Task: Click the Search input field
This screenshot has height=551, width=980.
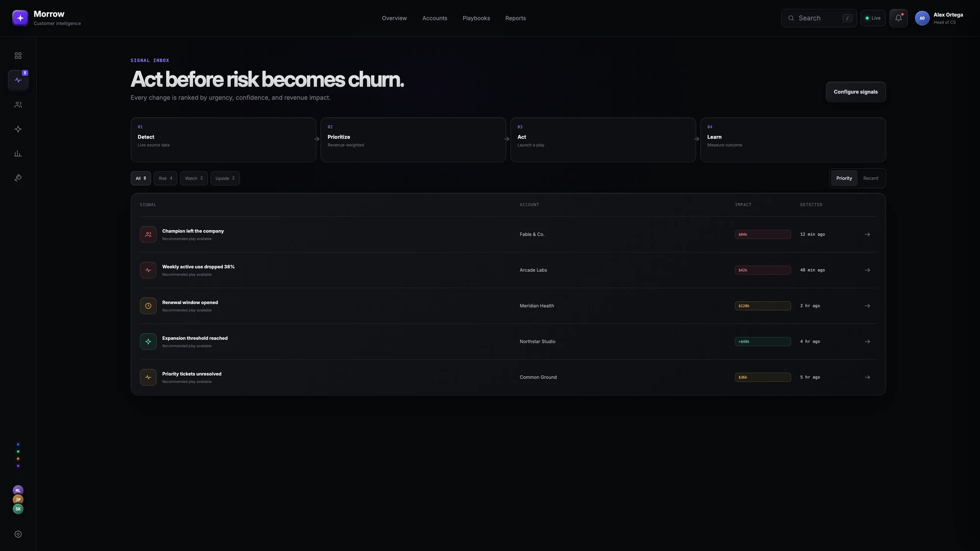Action: tap(819, 18)
